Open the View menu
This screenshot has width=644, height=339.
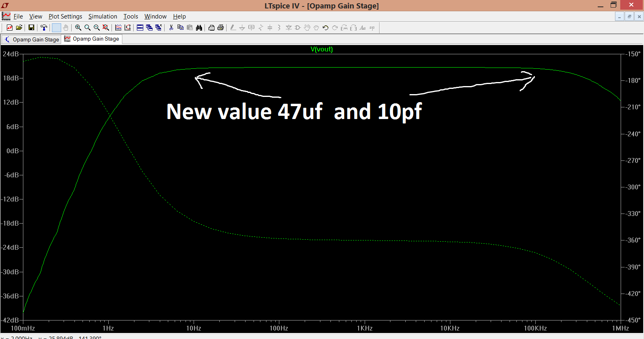(x=35, y=16)
